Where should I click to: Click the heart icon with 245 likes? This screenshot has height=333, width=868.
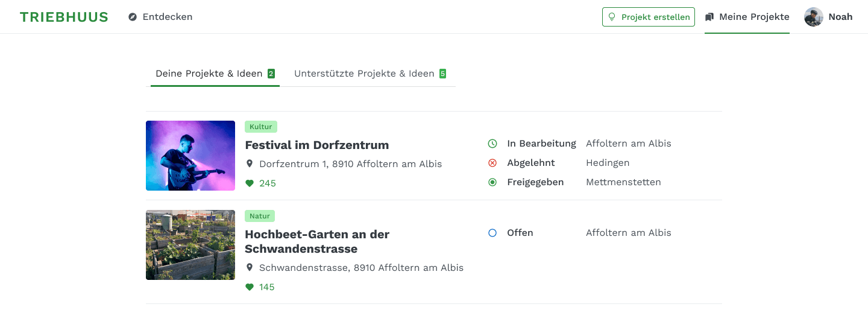250,183
